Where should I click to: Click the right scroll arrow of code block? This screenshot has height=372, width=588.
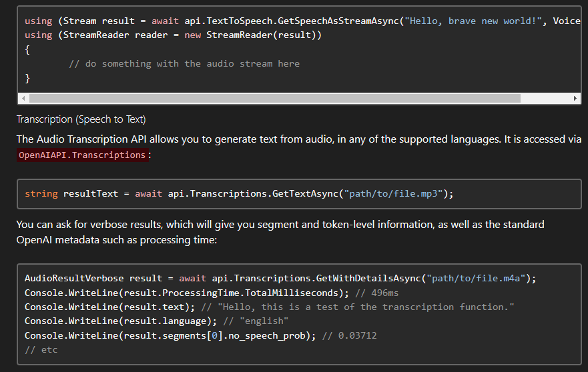(x=575, y=98)
